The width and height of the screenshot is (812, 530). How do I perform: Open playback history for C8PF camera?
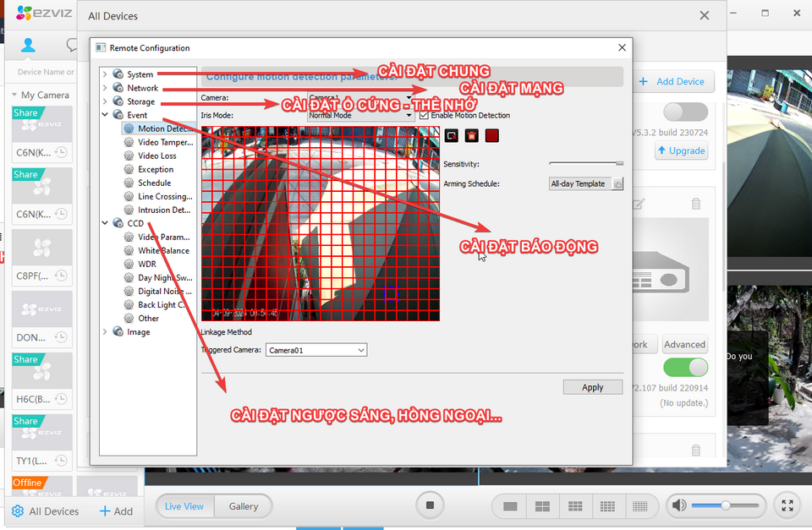pyautogui.click(x=61, y=276)
